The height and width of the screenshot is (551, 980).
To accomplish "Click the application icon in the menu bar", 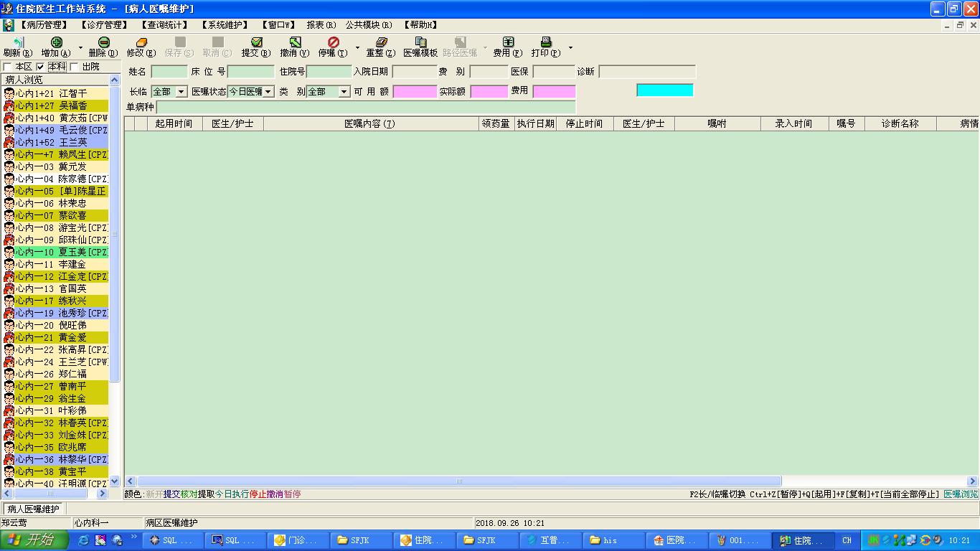I will [x=8, y=25].
